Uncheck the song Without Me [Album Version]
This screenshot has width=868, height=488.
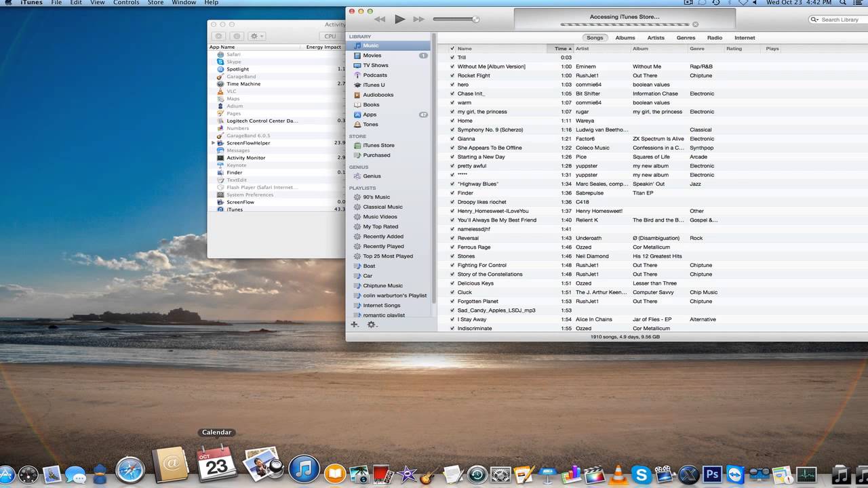pyautogui.click(x=452, y=66)
